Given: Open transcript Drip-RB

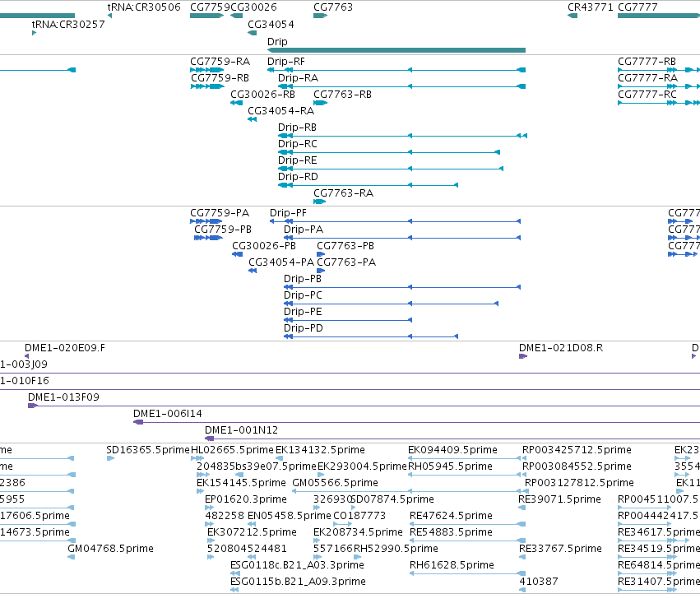Looking at the screenshot, I should point(297,128).
